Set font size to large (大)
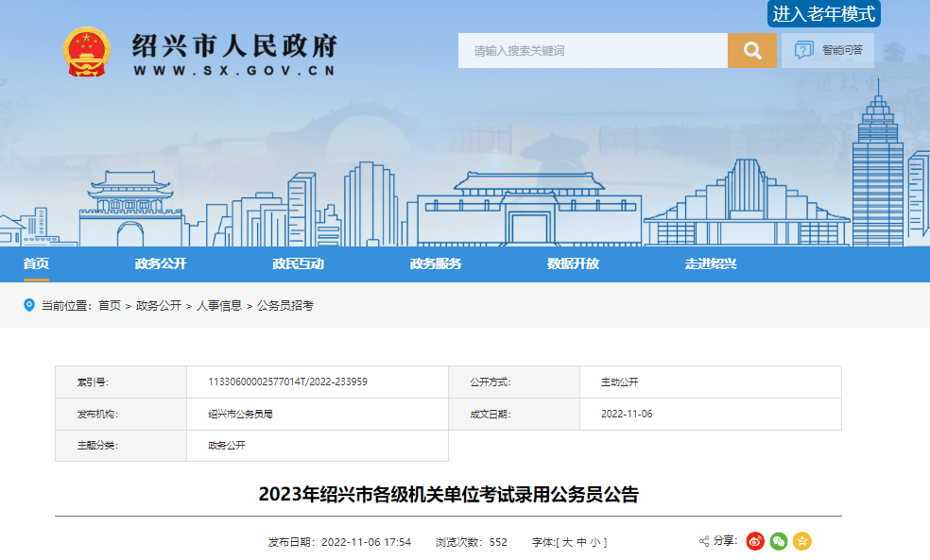This screenshot has height=560, width=930. click(567, 542)
